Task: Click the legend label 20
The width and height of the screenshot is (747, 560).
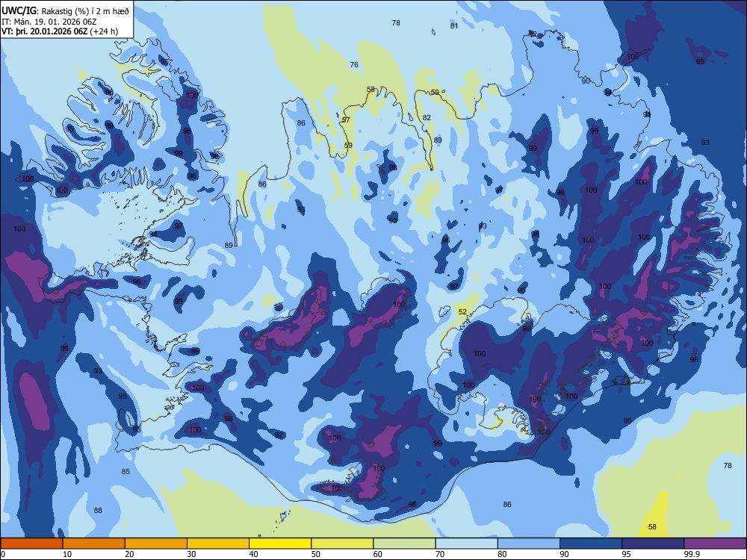Action: tap(129, 554)
